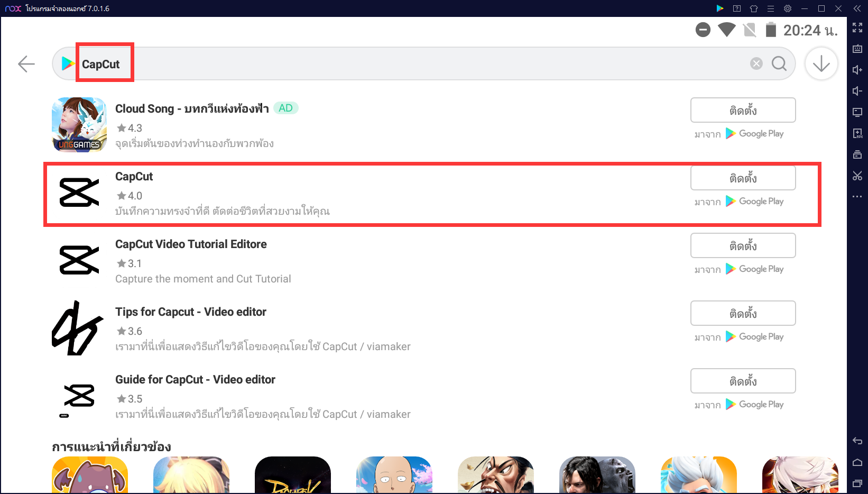Toggle Nox fullscreen mode icon
Image resolution: width=868 pixels, height=494 pixels.
click(857, 28)
